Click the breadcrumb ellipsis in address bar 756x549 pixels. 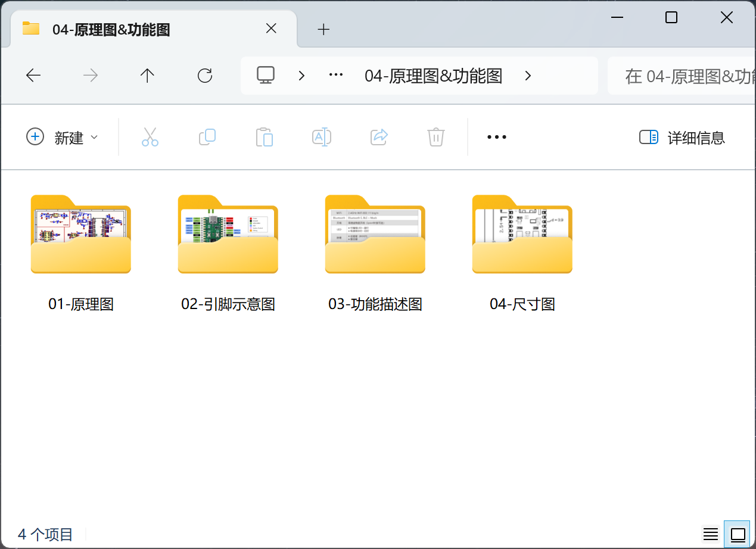coord(335,75)
